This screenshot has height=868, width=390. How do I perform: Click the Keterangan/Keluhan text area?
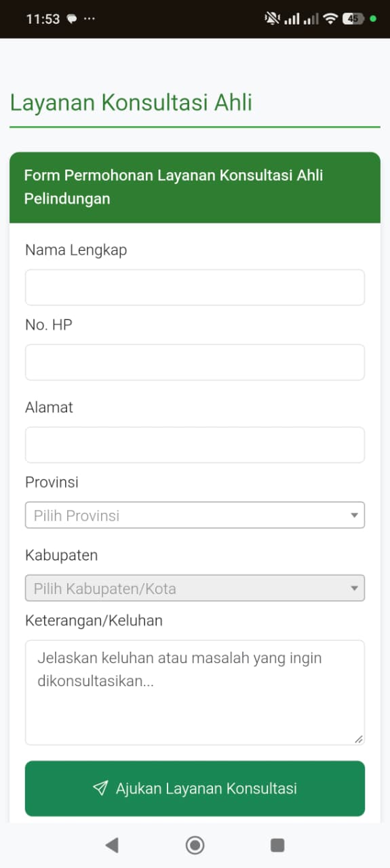coord(195,692)
